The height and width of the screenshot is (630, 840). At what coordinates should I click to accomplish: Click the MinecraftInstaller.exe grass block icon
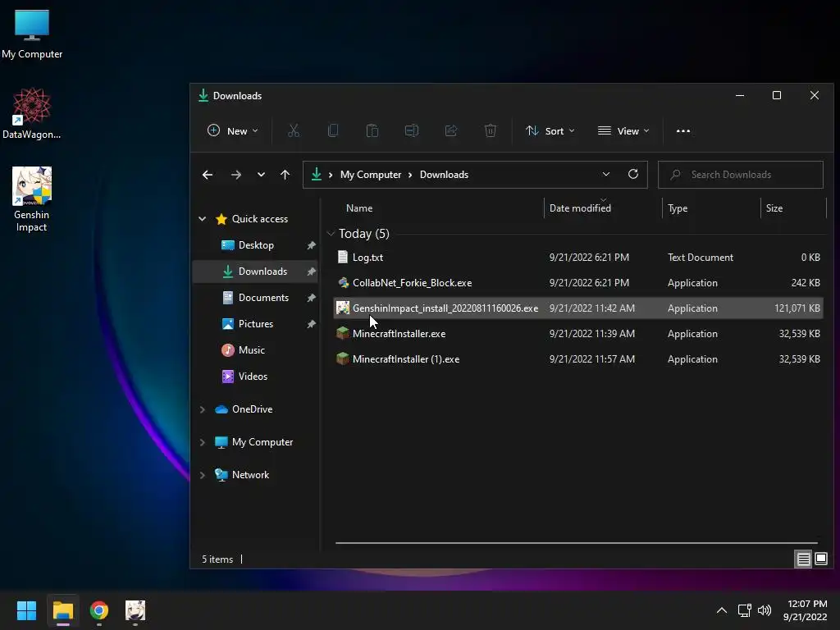point(343,333)
